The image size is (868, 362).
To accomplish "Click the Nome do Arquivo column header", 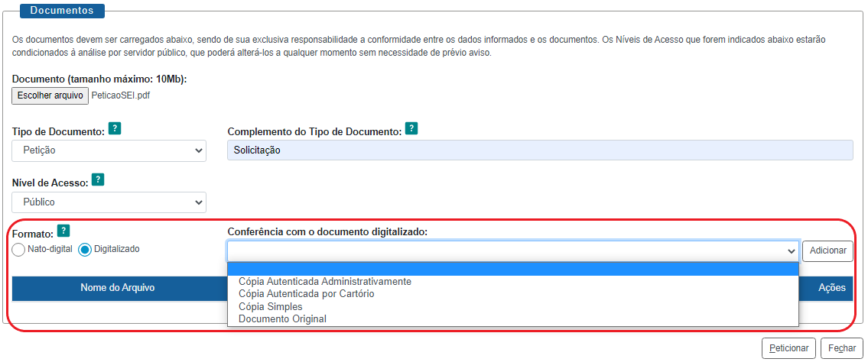I will [118, 288].
